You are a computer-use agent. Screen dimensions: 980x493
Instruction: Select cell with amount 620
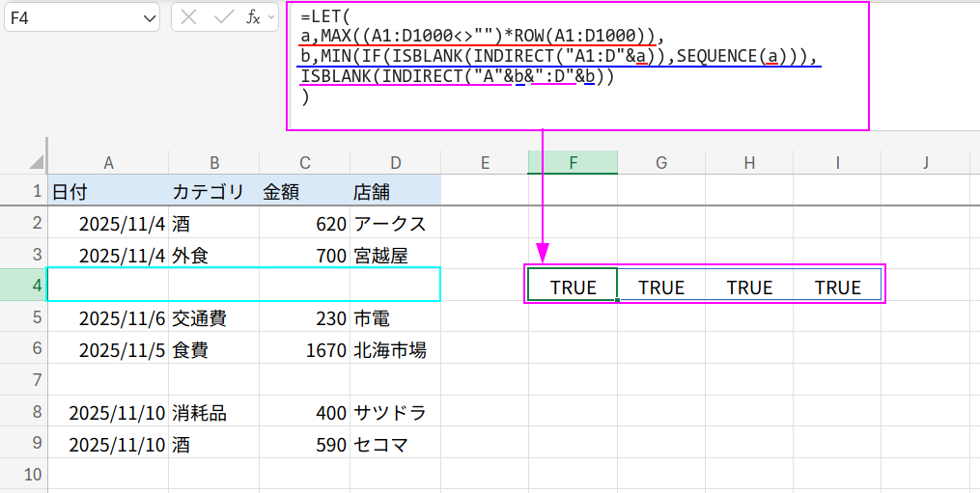pos(304,223)
